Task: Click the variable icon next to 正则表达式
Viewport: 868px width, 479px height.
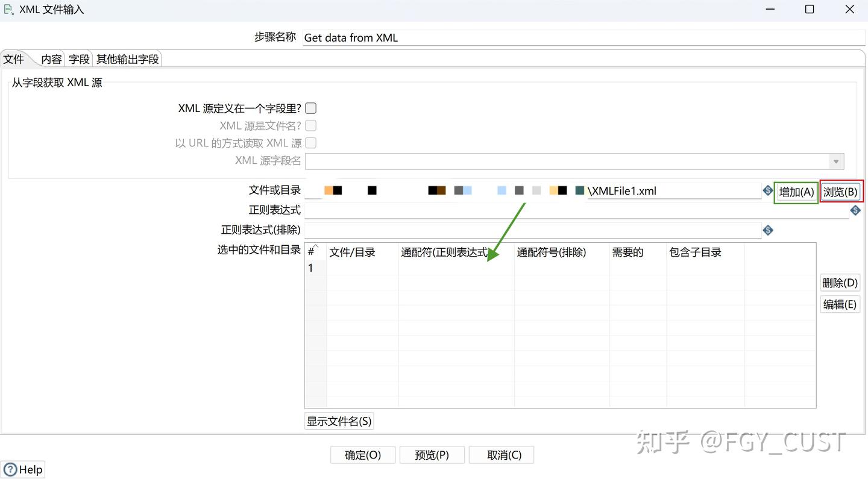Action: (x=855, y=210)
